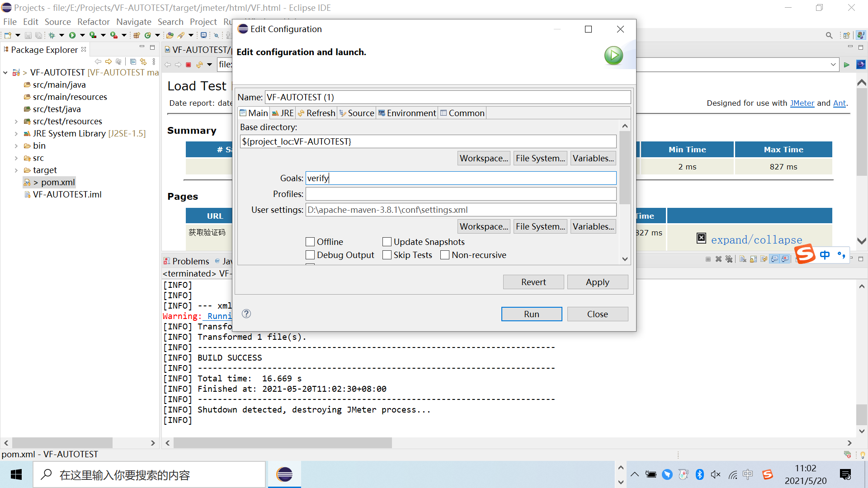Click Link with Editor arrows icon

143,61
